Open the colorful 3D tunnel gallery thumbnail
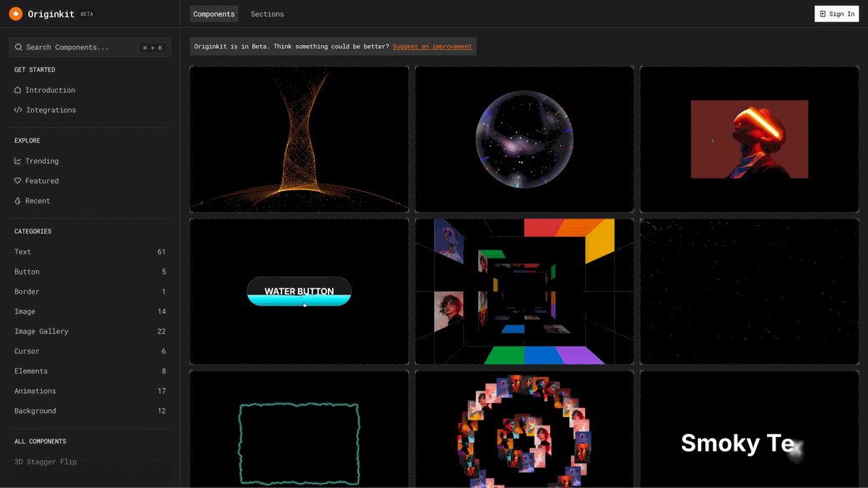The width and height of the screenshot is (868, 488). pyautogui.click(x=524, y=292)
